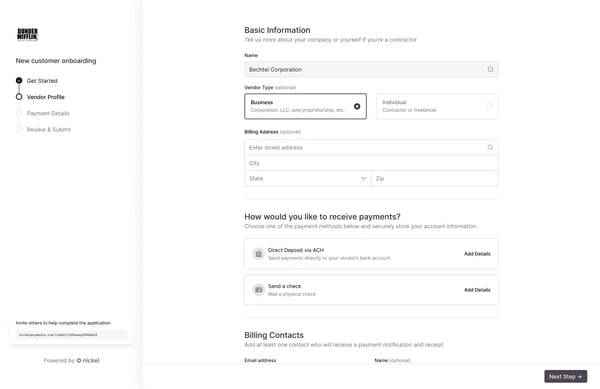Image resolution: width=600 pixels, height=389 pixels.
Task: Add Details for Send a check
Action: click(x=477, y=290)
